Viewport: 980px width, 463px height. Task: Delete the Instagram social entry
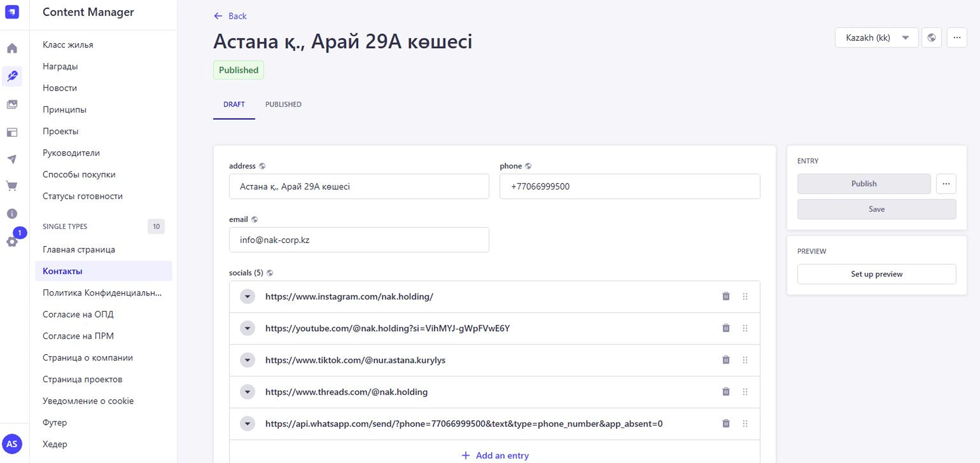pos(726,296)
